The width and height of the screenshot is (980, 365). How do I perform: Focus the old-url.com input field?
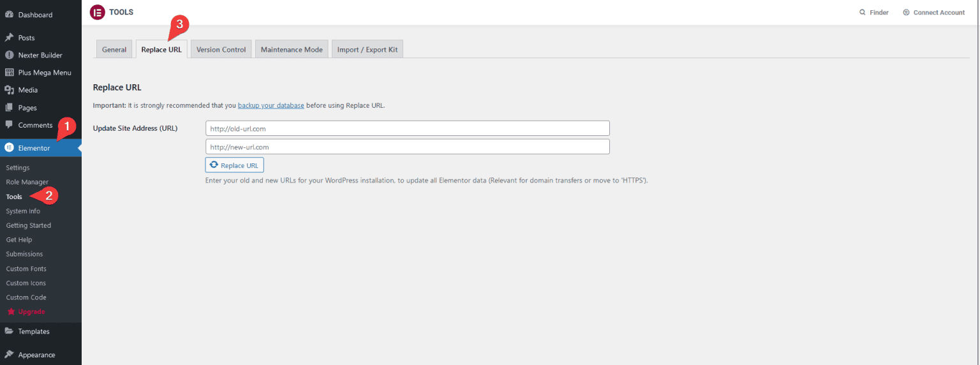[x=407, y=128]
